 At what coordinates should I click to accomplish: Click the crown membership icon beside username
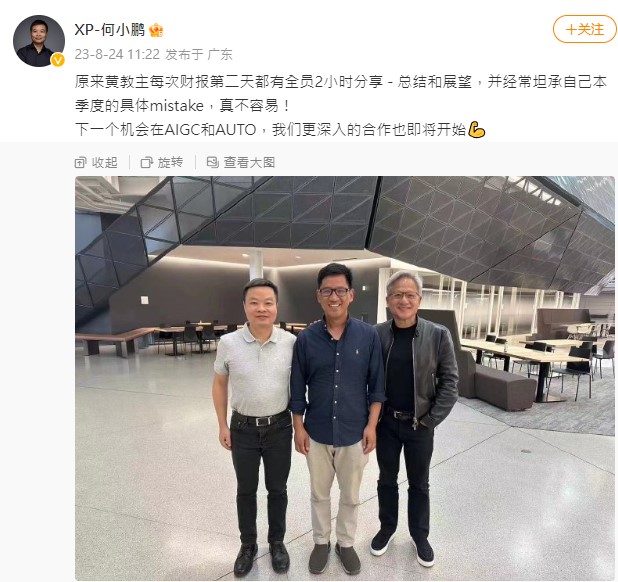coord(156,30)
